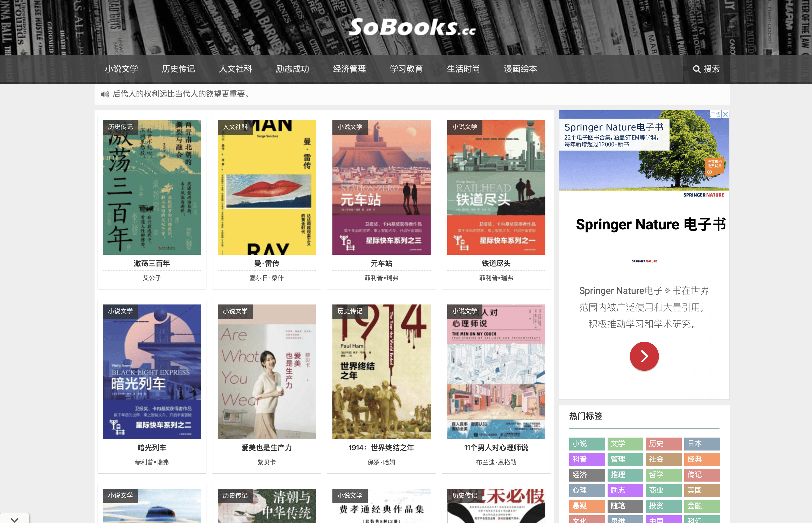This screenshot has width=812, height=523.
Task: Select the 心理 hot tag
Action: (x=587, y=491)
